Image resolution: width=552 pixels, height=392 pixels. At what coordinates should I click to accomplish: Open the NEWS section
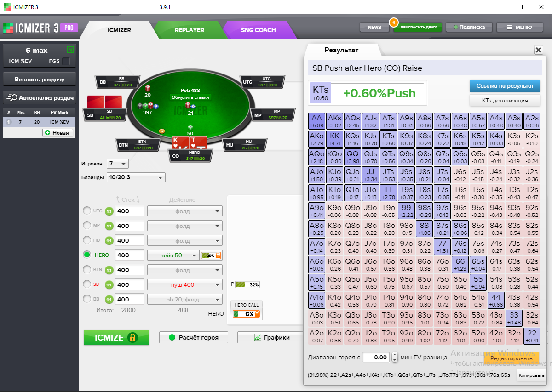tap(374, 27)
